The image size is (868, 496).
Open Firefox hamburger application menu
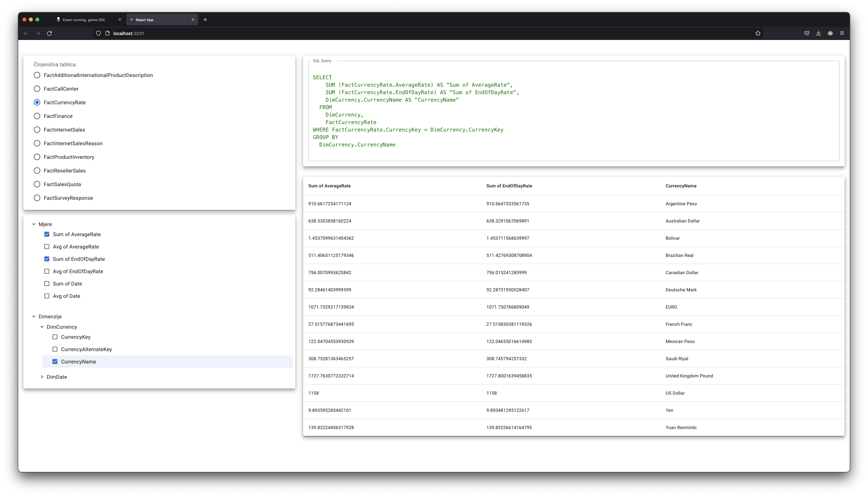coord(842,33)
